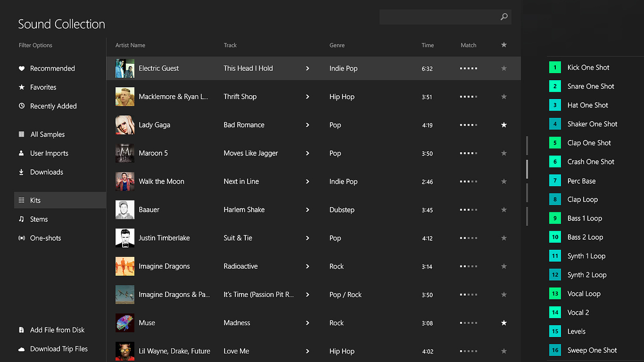Favorite Justin Timberlake Suit & Tie
Image resolution: width=644 pixels, height=362 pixels.
[x=504, y=238]
